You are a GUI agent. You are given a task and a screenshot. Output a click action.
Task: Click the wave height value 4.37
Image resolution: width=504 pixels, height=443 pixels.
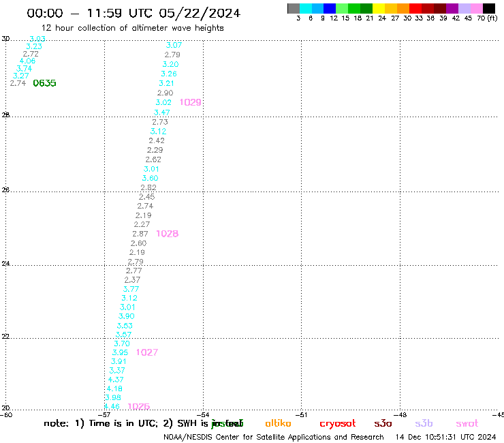pos(116,380)
